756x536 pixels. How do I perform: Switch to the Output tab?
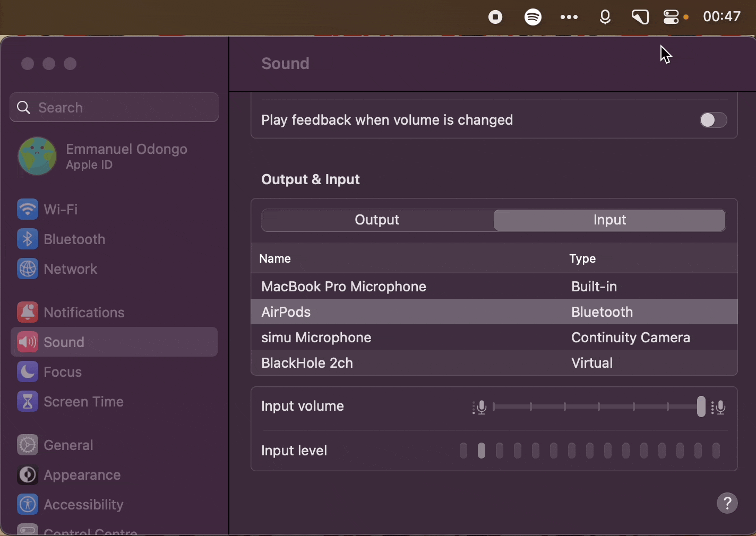tap(377, 220)
